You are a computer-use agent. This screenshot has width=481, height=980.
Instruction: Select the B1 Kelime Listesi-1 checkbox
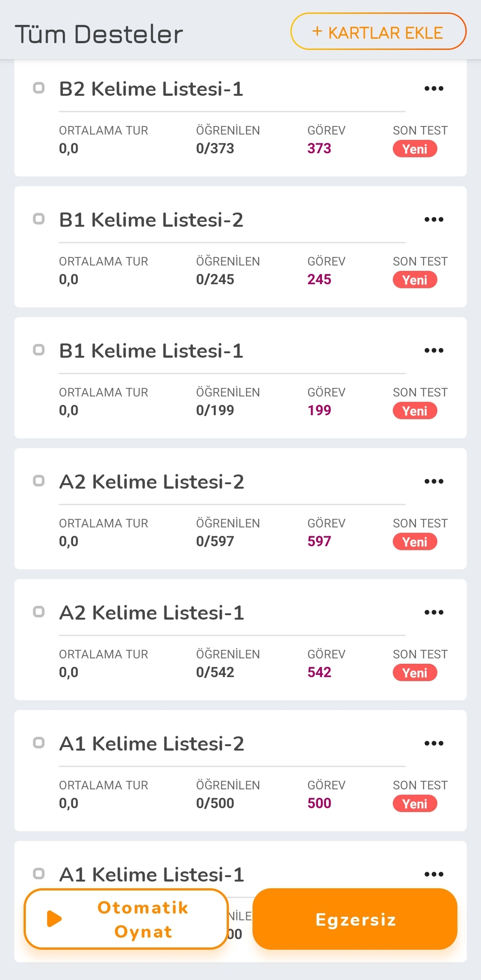[x=39, y=350]
